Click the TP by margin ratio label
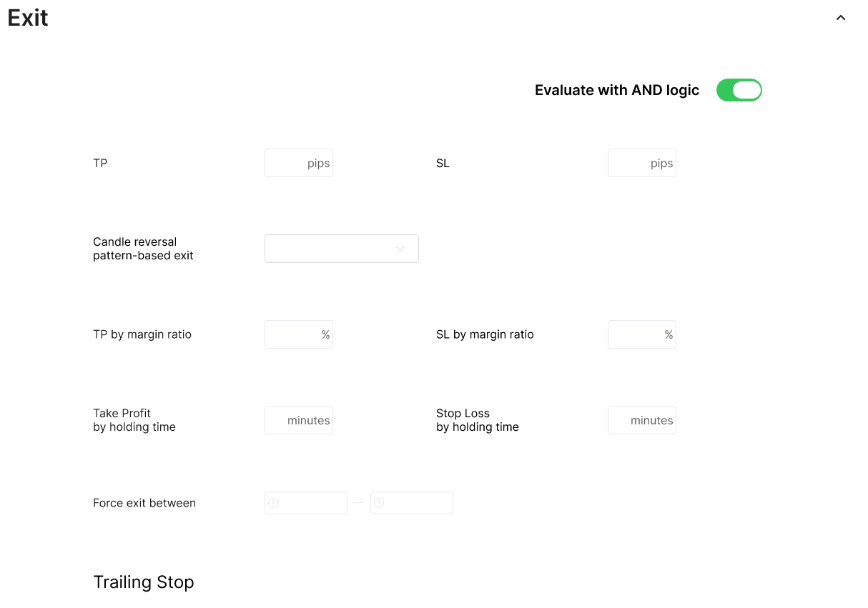This screenshot has height=608, width=868. point(142,334)
